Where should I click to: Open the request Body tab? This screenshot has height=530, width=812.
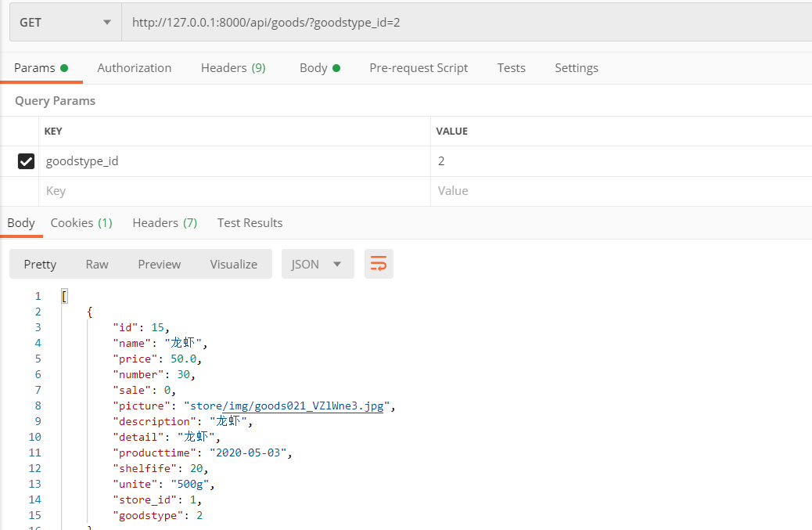coord(319,68)
